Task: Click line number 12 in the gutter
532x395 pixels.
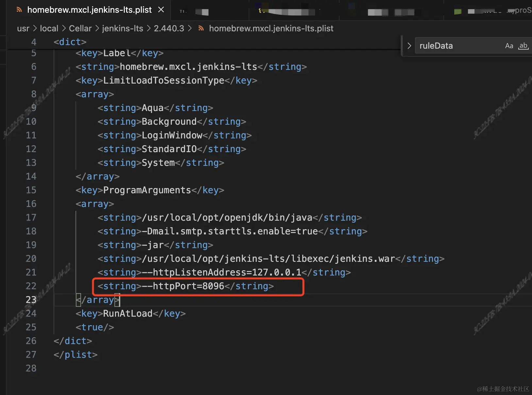Action: (31, 149)
